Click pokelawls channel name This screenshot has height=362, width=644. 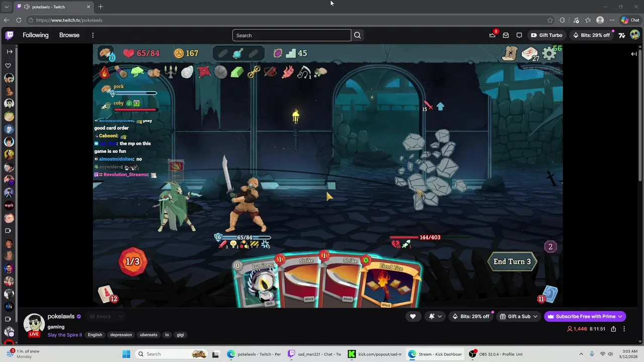[x=61, y=316]
